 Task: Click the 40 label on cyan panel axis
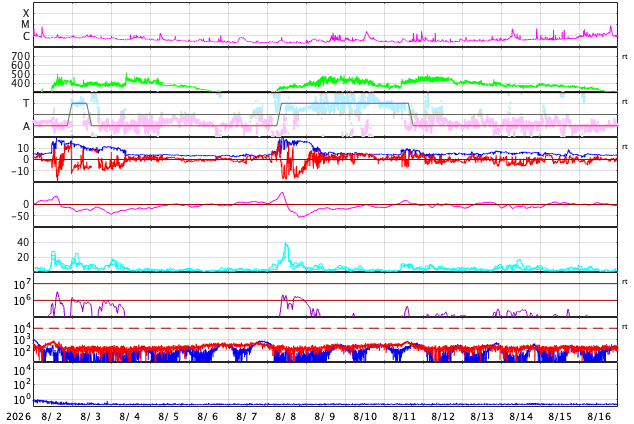(x=23, y=242)
